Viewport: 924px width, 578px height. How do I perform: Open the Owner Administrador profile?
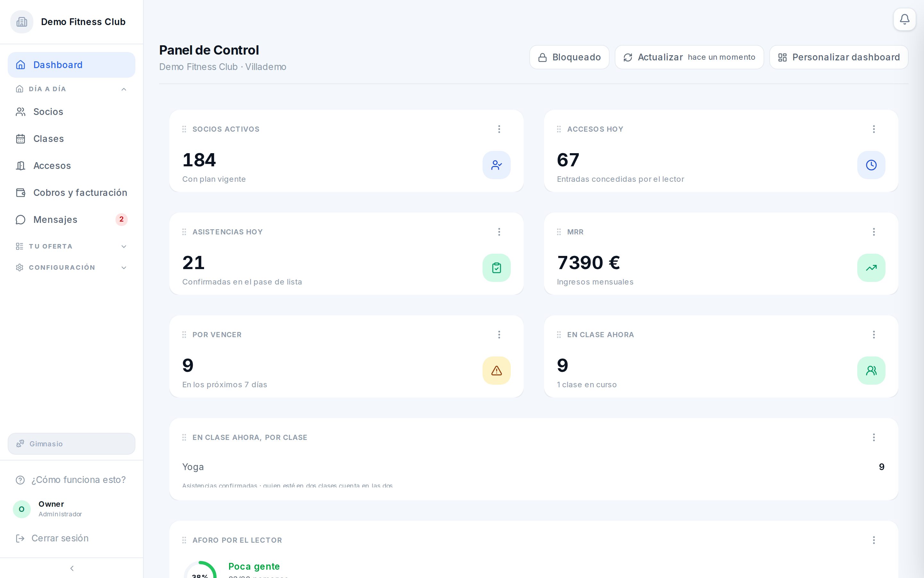[x=72, y=509]
